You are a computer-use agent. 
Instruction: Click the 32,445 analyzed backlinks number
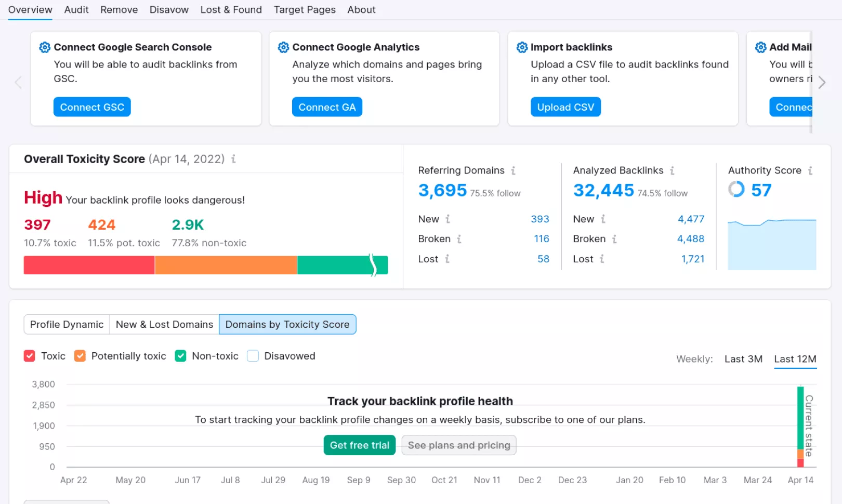tap(603, 191)
